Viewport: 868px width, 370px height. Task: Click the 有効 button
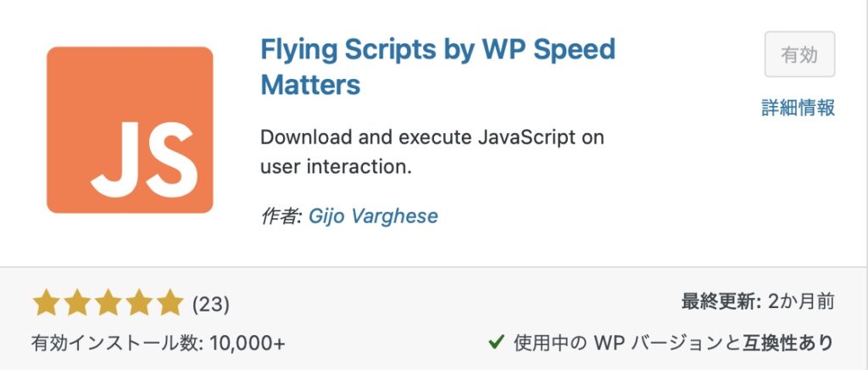(x=799, y=54)
